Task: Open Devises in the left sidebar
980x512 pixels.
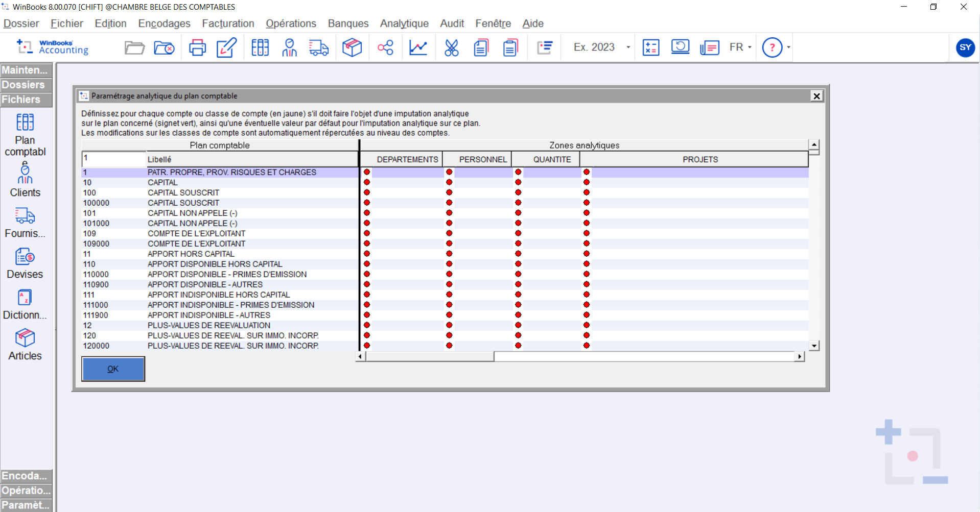Action: [x=25, y=263]
